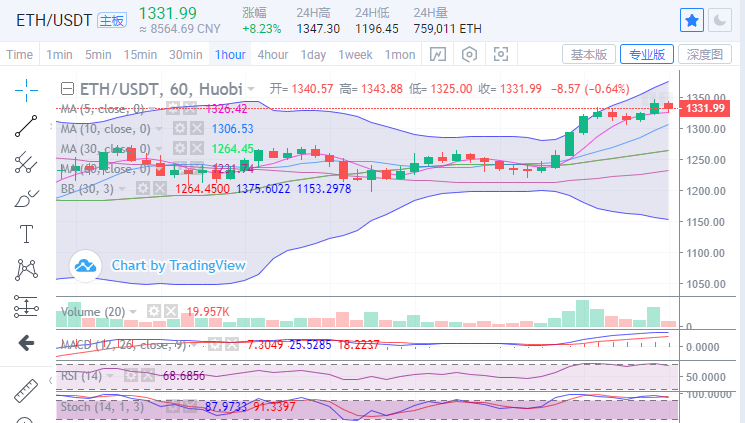Click the TradingView cloud logo
Viewport: 745px width, 423px height.
click(86, 266)
